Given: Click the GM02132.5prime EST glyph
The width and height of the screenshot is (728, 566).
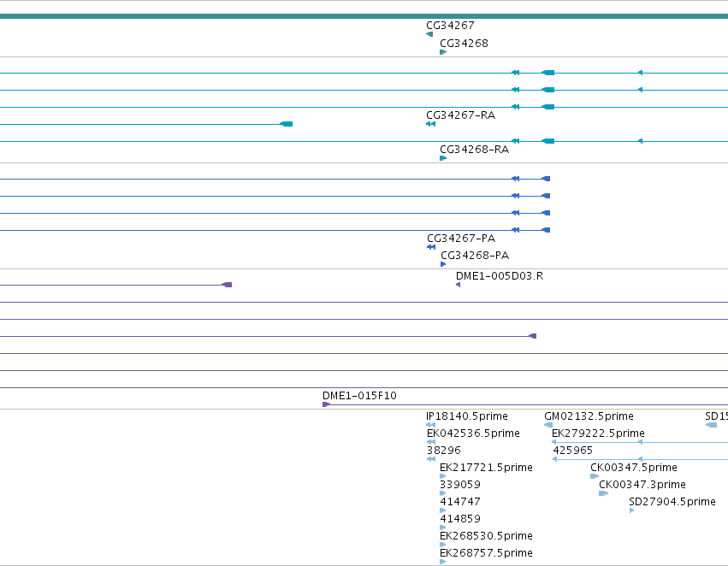Looking at the screenshot, I should pos(548,425).
